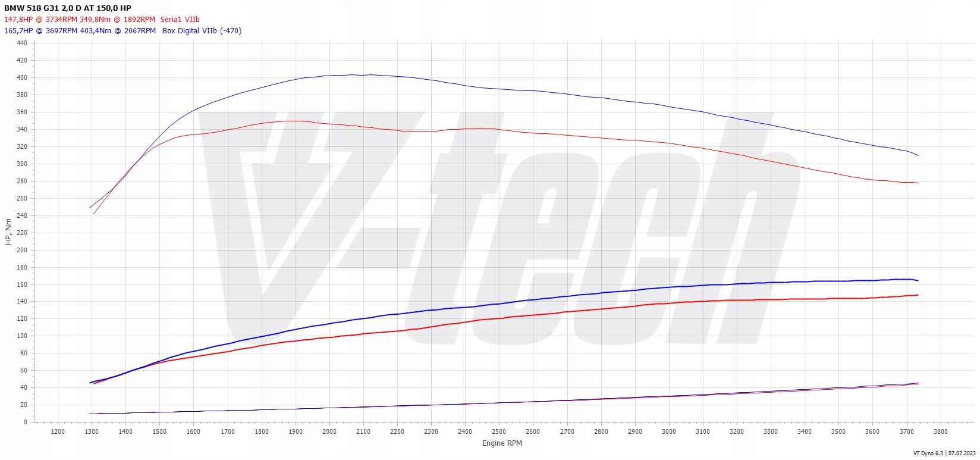Screen dimensions: 980x460
Task: Click the "2500" RPM axis label
Action: (x=499, y=432)
